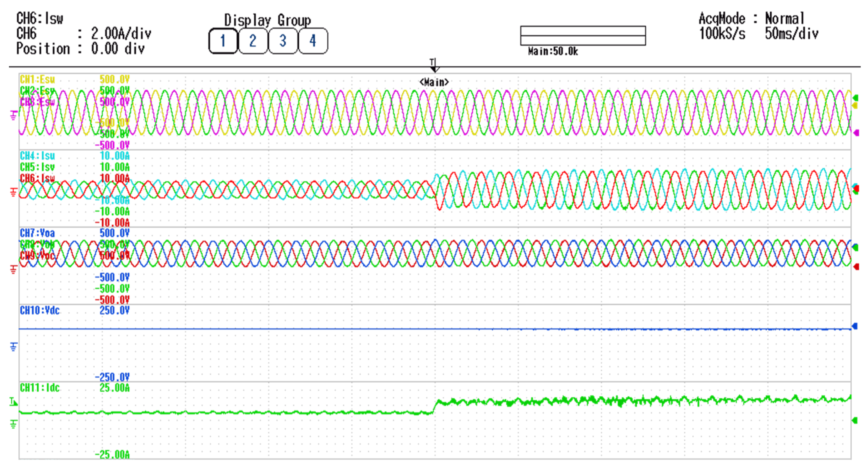
Task: Click the red ground symbol beside the Isu waveforms
Action: (x=13, y=192)
